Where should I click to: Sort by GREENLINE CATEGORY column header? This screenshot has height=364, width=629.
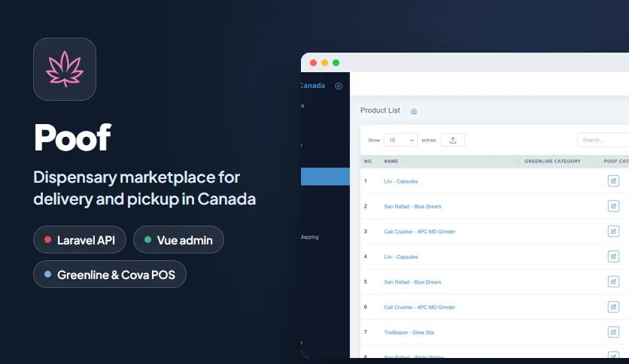[552, 161]
